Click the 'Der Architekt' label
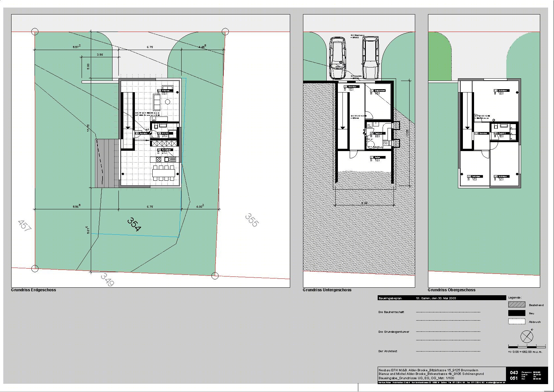The height and width of the screenshot is (392, 554). 388,351
